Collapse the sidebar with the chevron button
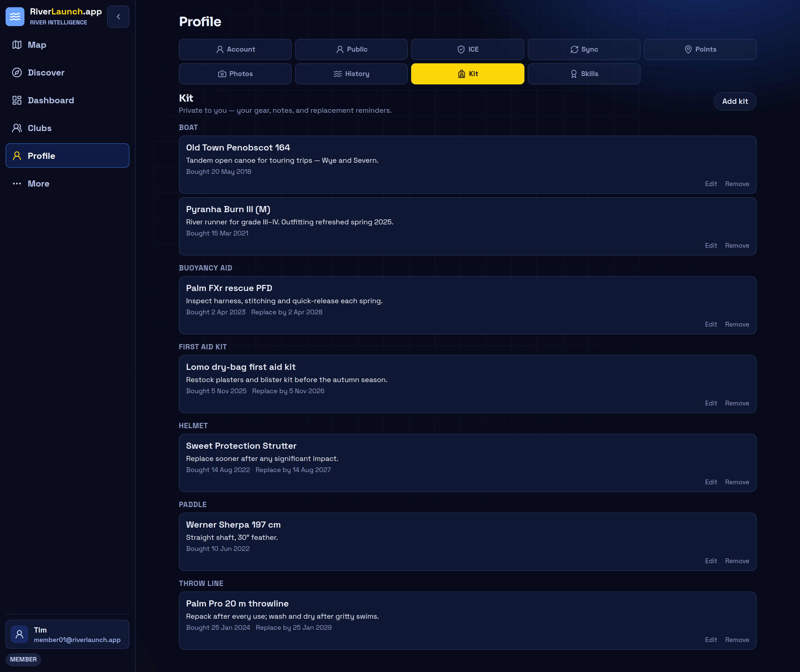This screenshot has height=672, width=800. 118,17
